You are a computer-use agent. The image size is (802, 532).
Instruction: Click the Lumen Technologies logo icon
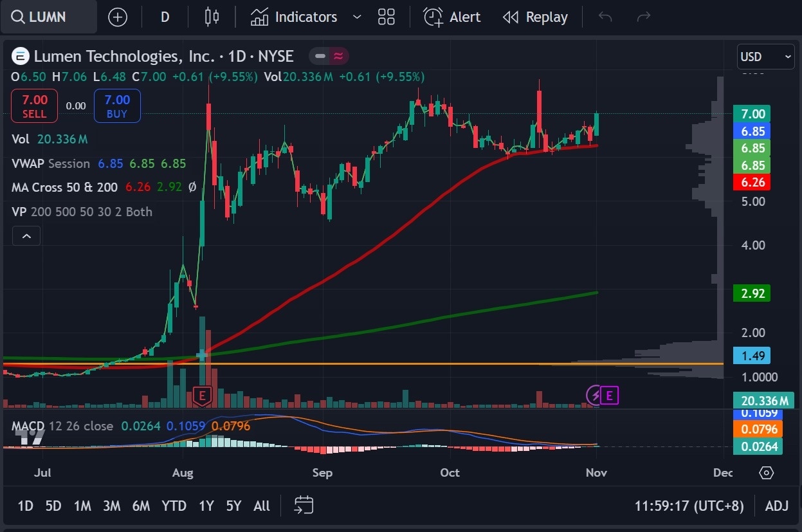[21, 57]
